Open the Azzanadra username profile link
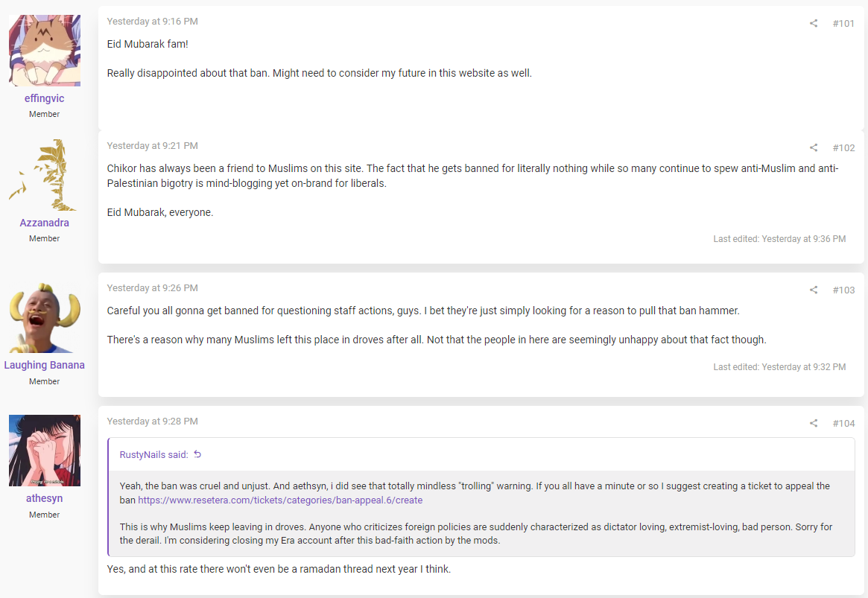This screenshot has height=598, width=868. coord(44,223)
